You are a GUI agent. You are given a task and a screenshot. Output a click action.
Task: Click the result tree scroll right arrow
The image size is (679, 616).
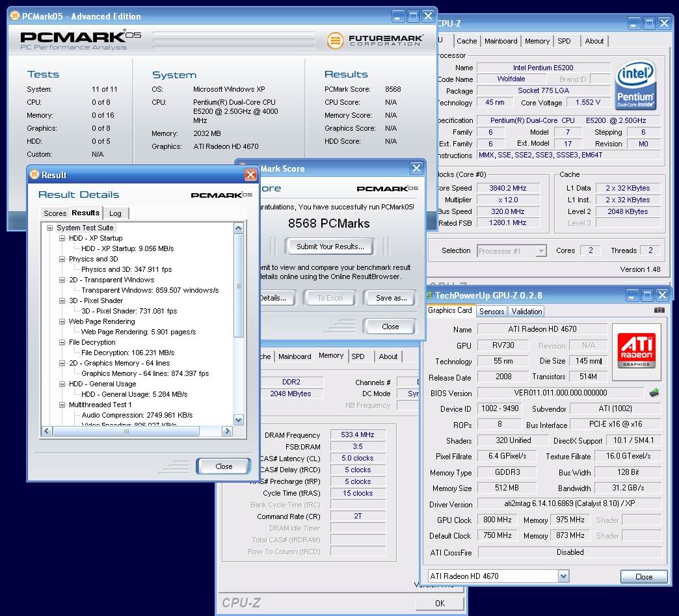coord(228,431)
